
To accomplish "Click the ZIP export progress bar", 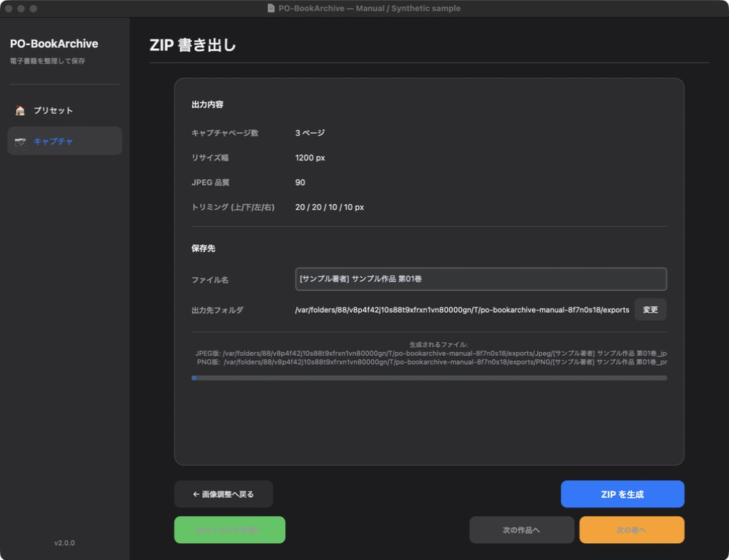I will (x=429, y=378).
